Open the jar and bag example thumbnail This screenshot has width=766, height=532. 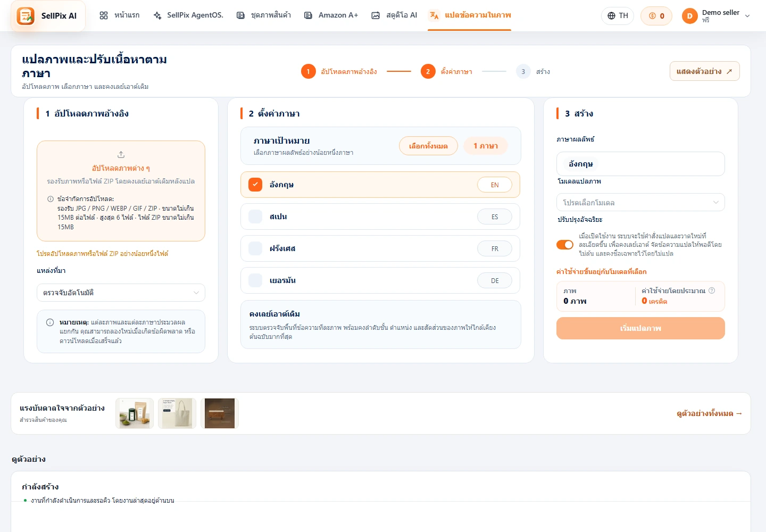[x=135, y=413]
